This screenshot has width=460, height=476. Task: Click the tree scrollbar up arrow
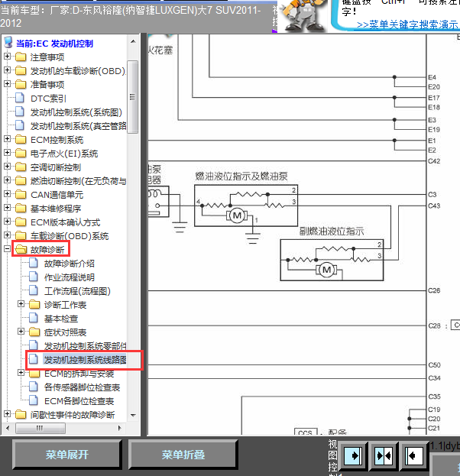pyautogui.click(x=133, y=41)
